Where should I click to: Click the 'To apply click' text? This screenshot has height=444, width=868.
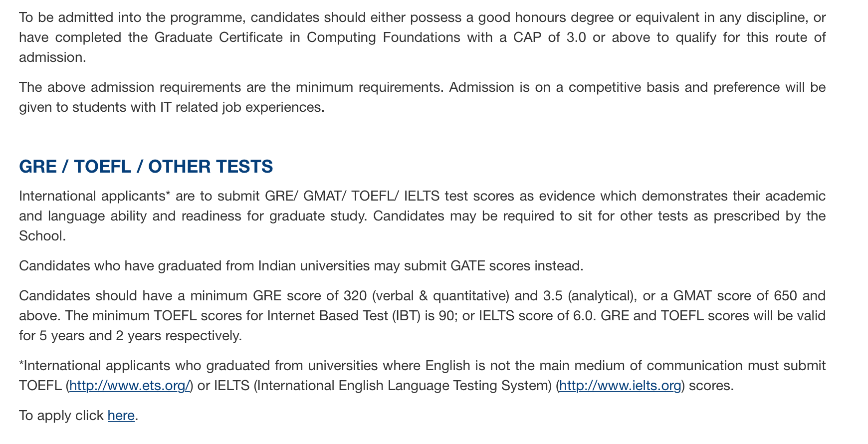click(61, 416)
